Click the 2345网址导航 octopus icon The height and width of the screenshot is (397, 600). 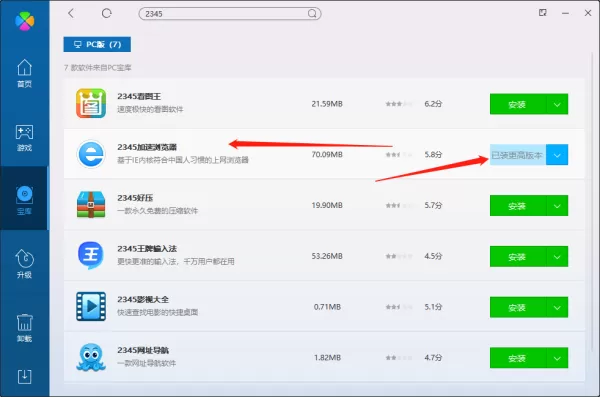91,357
